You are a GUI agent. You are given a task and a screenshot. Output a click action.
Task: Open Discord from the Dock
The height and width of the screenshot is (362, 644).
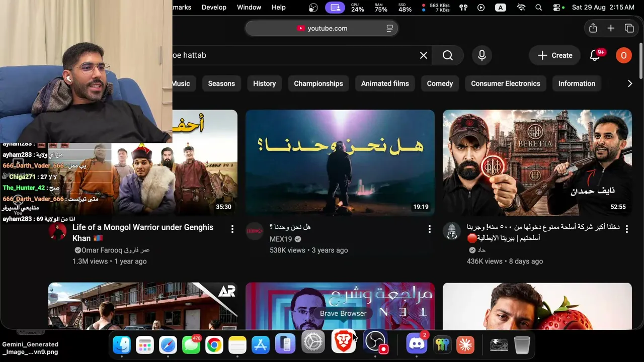[x=417, y=344]
